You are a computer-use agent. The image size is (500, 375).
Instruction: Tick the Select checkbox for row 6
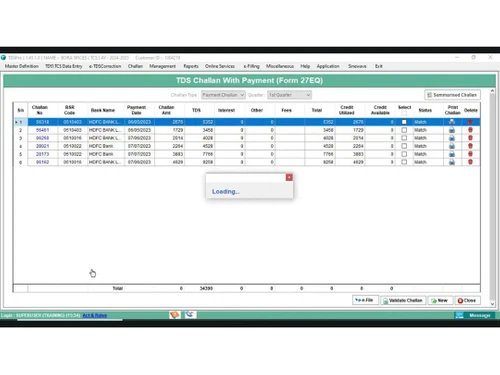(404, 162)
